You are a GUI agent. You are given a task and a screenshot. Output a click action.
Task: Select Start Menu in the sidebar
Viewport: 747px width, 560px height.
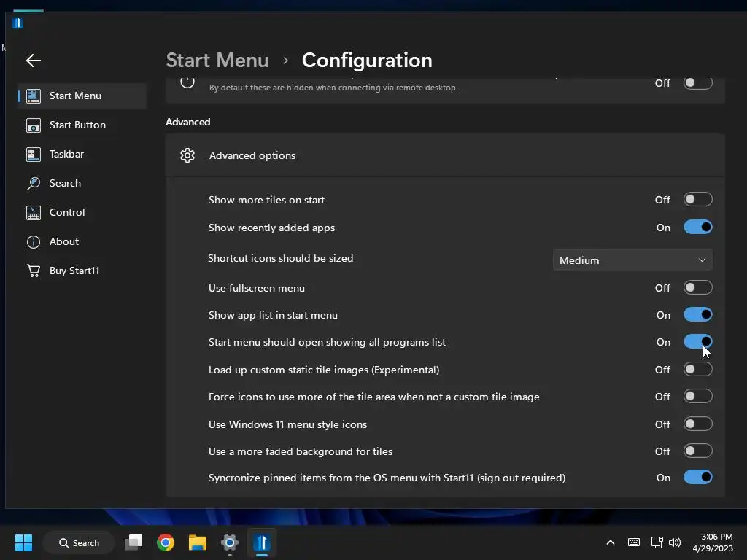coord(82,96)
